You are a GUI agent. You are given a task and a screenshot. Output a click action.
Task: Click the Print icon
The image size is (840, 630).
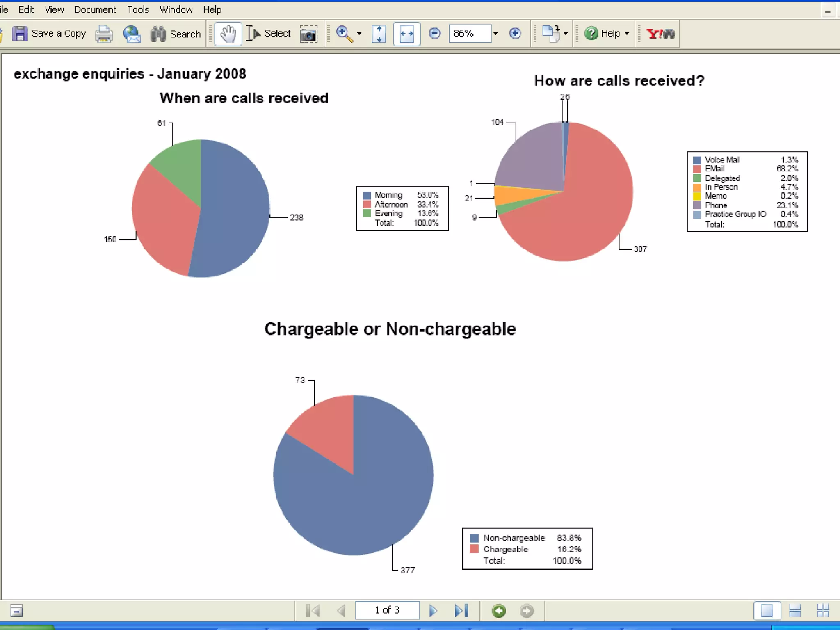coord(104,34)
